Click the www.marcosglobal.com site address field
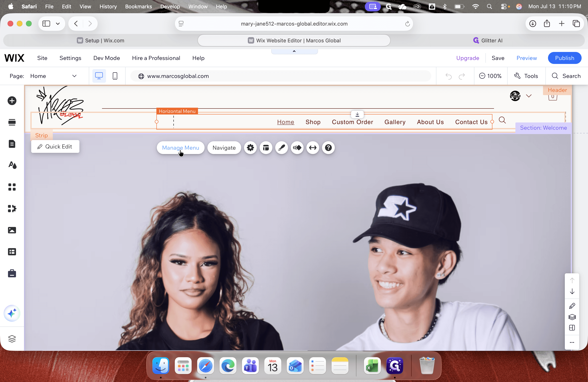This screenshot has height=382, width=588. [281, 76]
